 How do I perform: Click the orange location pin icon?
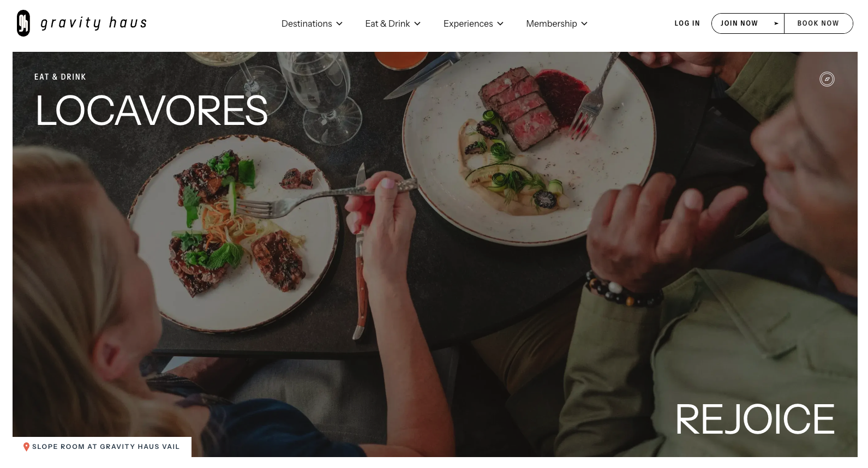pos(26,447)
